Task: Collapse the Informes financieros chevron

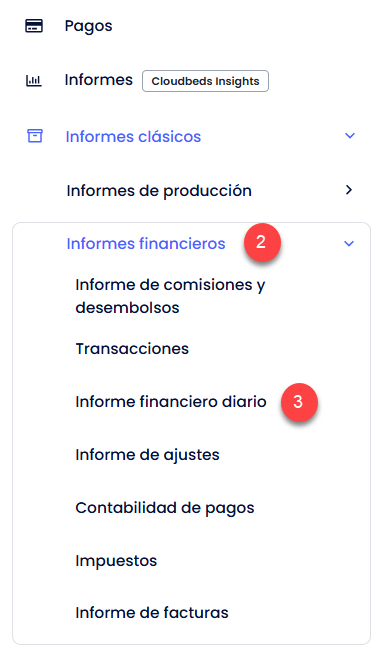Action: pyautogui.click(x=349, y=244)
